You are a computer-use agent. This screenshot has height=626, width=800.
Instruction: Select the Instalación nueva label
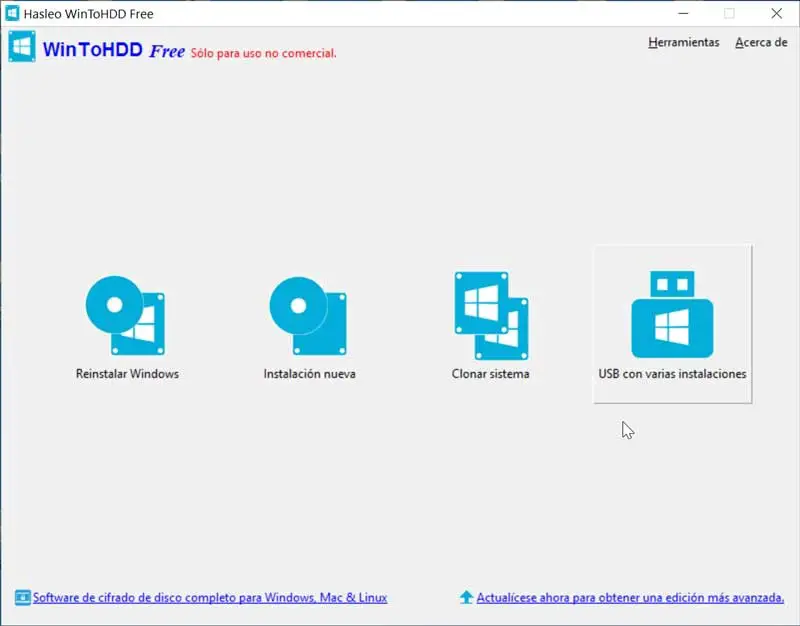click(310, 374)
